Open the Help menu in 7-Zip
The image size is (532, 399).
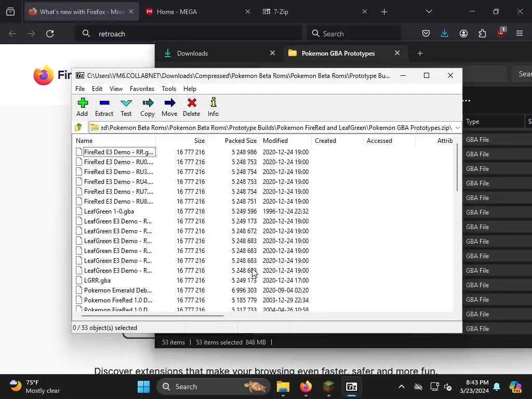190,88
